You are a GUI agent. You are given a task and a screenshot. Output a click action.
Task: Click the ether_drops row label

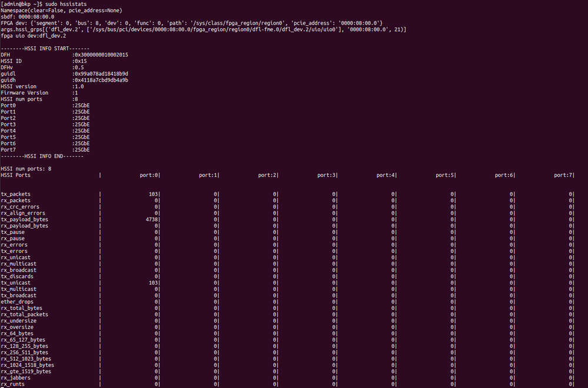tap(17, 302)
